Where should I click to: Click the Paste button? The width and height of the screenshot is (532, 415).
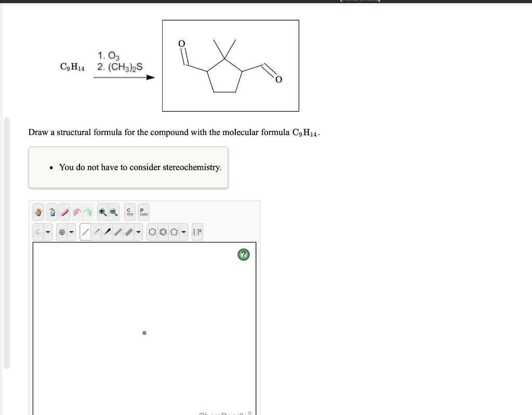142,212
